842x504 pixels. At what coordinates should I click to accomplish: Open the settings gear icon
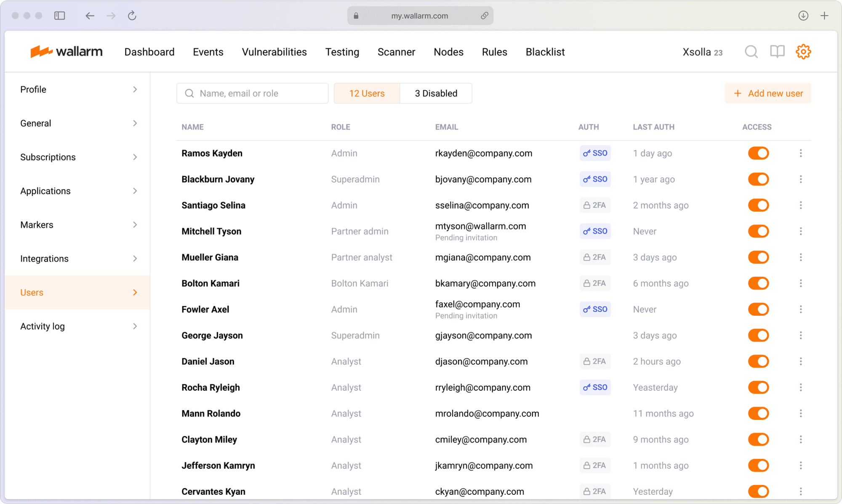[803, 52]
